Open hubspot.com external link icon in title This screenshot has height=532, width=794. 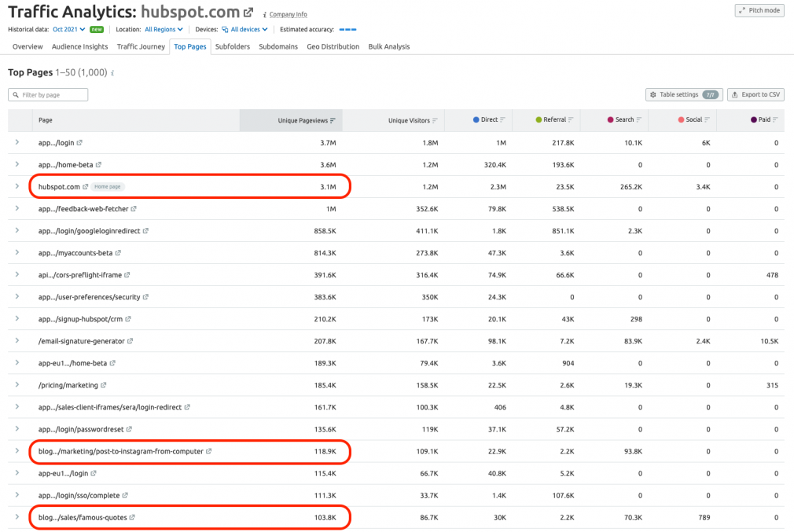pos(248,12)
